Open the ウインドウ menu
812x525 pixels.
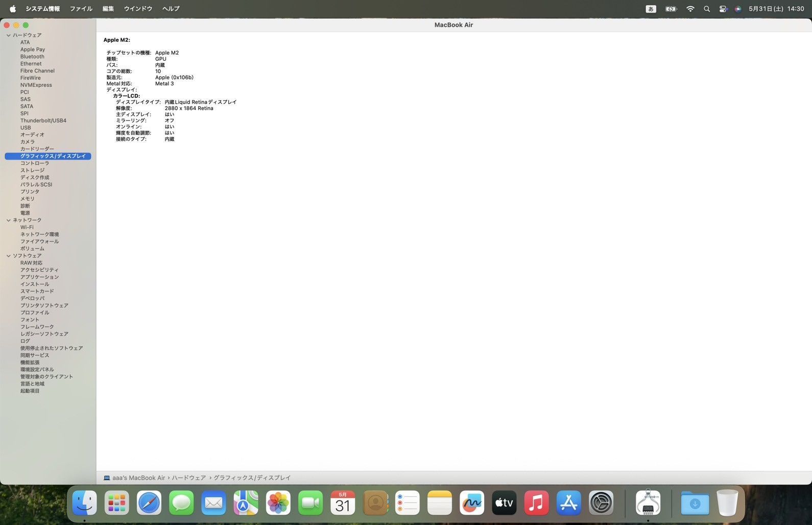coord(138,9)
